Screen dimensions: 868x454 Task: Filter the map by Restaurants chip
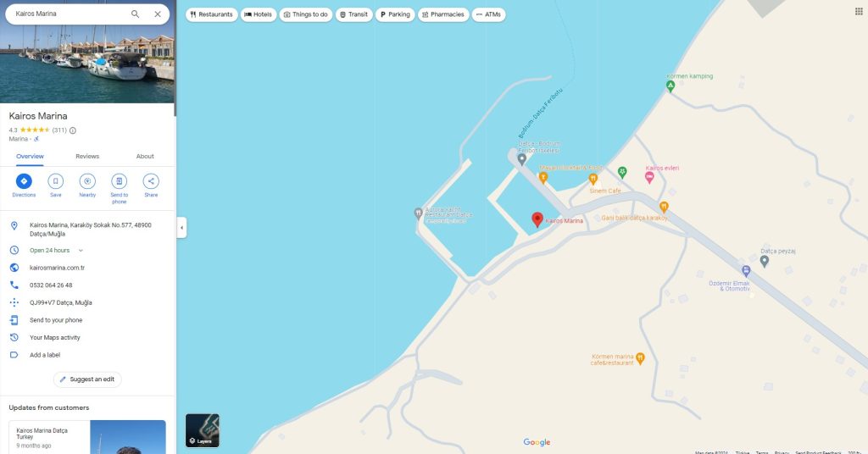[211, 14]
